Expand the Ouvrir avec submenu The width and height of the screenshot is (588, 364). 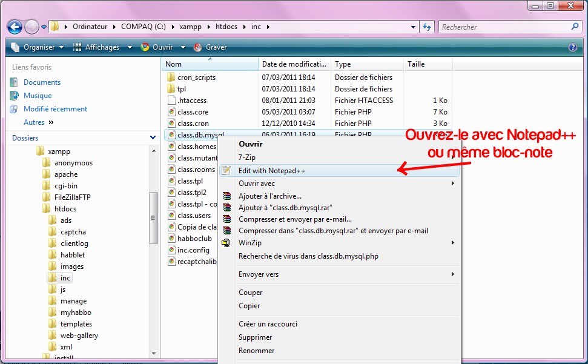tap(452, 184)
